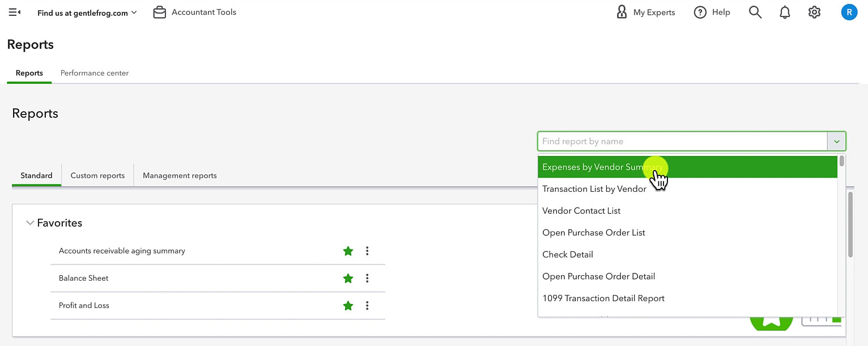Open more options for Balance Sheet
868x346 pixels.
point(367,278)
